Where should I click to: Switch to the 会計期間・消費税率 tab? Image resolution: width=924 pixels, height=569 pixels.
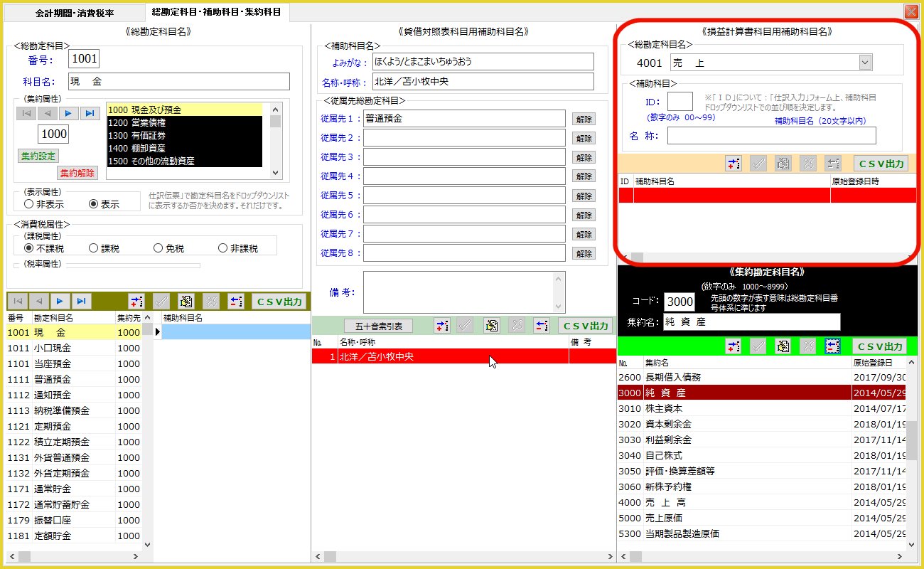(75, 12)
